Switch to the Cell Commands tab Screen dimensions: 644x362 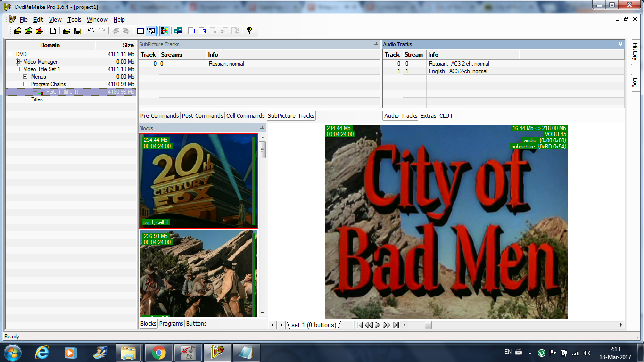[x=245, y=116]
